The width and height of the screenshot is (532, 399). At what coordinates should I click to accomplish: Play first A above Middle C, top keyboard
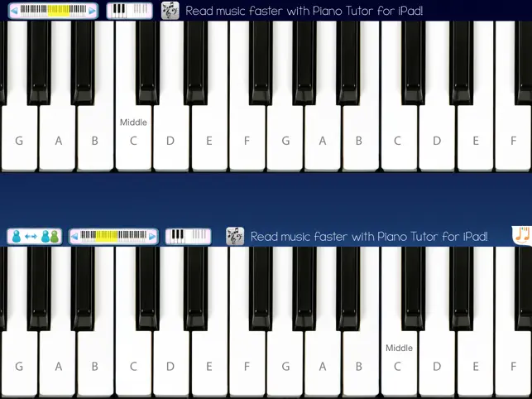(323, 140)
